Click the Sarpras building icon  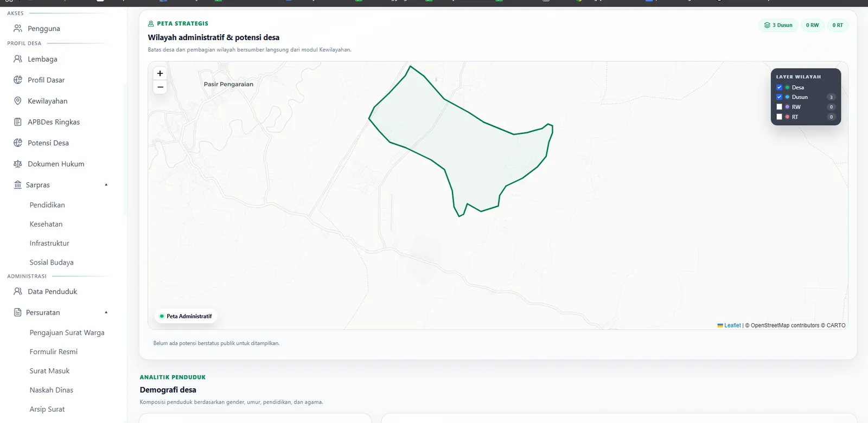click(x=18, y=185)
